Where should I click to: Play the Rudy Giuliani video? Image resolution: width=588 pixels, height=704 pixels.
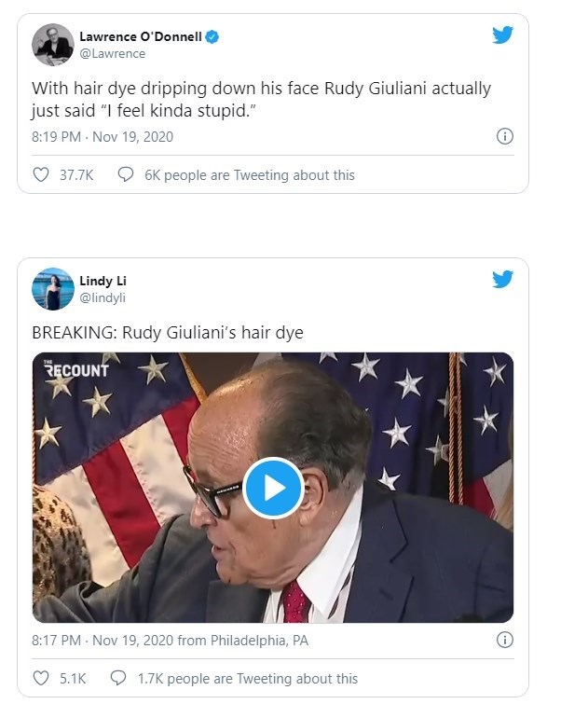tap(273, 488)
